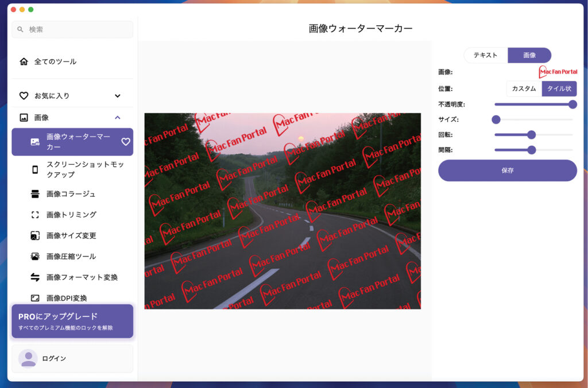Open the 画像トリミング tool
The image size is (588, 388).
coord(72,215)
